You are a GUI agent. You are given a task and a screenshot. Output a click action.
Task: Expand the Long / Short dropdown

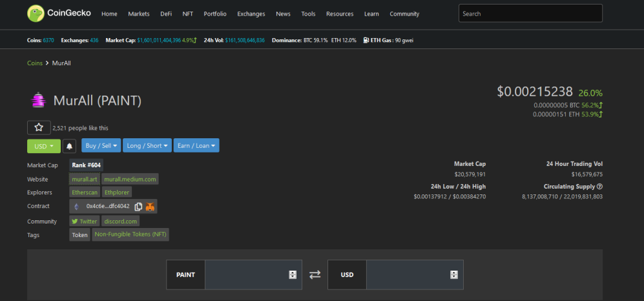[147, 145]
